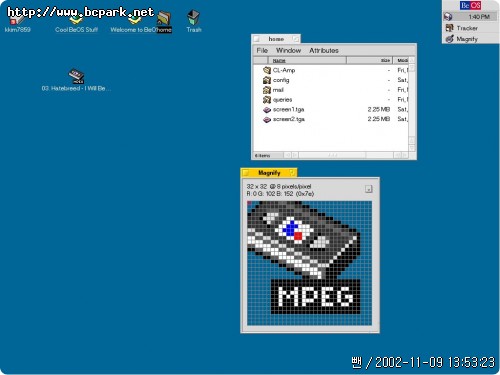Click the blue pixel cluster in magnified icon
The height and width of the screenshot is (375, 500).
(x=291, y=229)
